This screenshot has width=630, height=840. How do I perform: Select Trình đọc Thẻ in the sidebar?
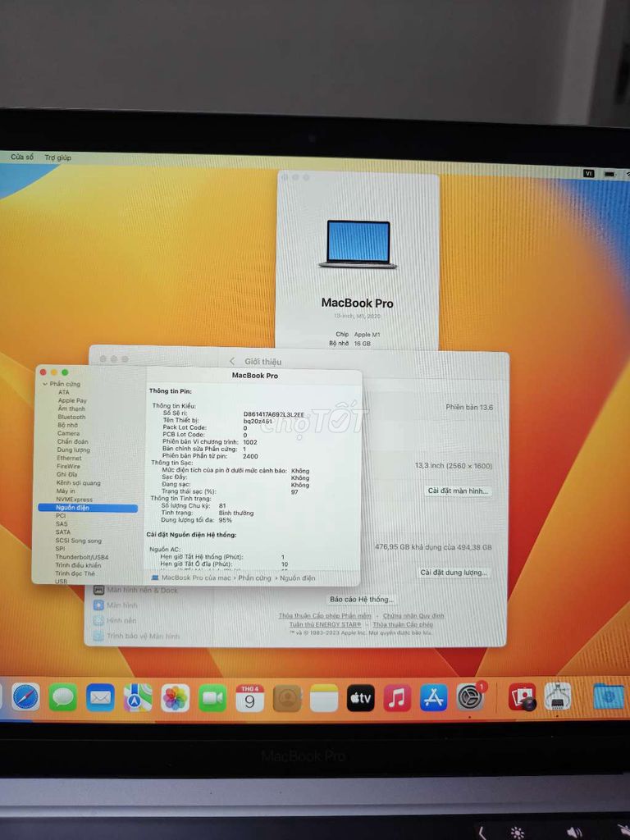(x=75, y=573)
